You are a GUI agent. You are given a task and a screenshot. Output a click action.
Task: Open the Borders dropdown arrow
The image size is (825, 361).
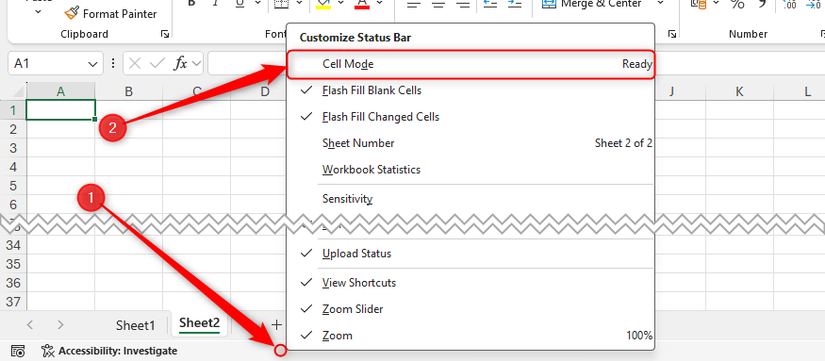299,3
